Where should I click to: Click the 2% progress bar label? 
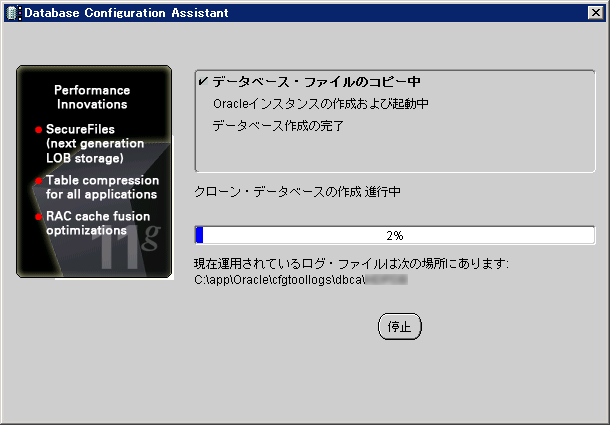(394, 235)
